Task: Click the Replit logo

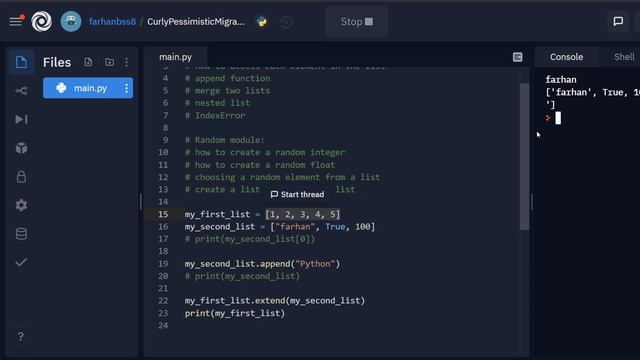Action: coord(42,22)
